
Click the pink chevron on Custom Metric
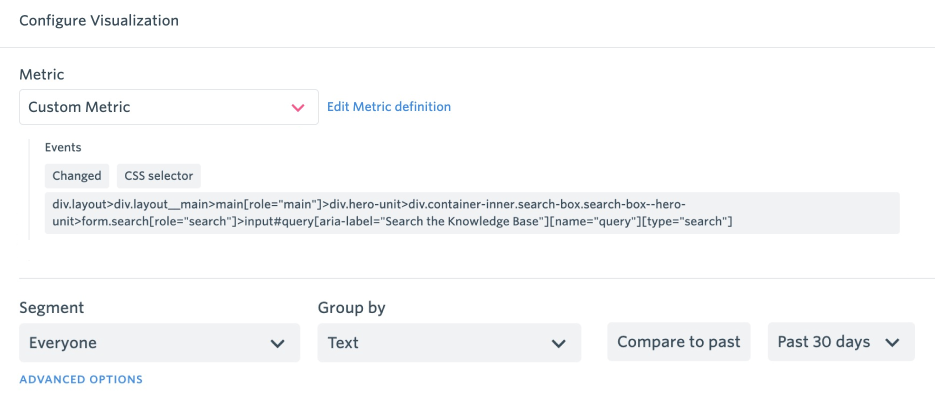point(298,108)
